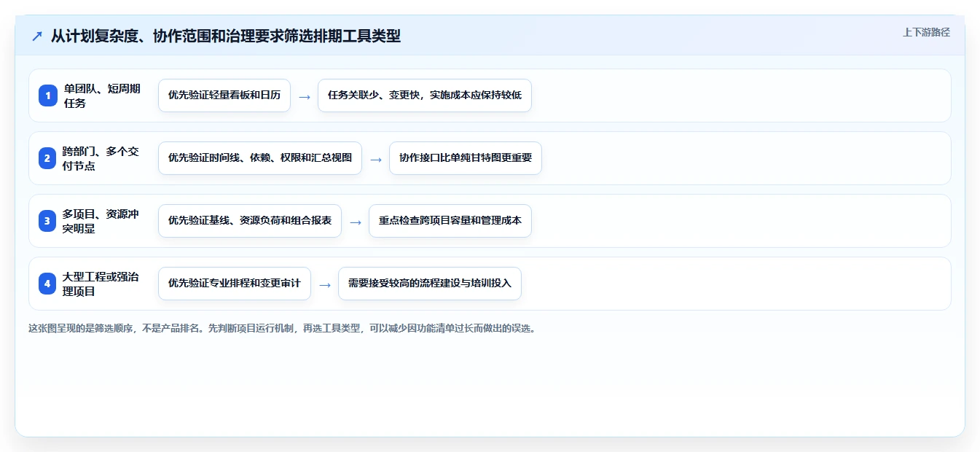Click the 优先验证轻量看板和日历 box

click(224, 96)
